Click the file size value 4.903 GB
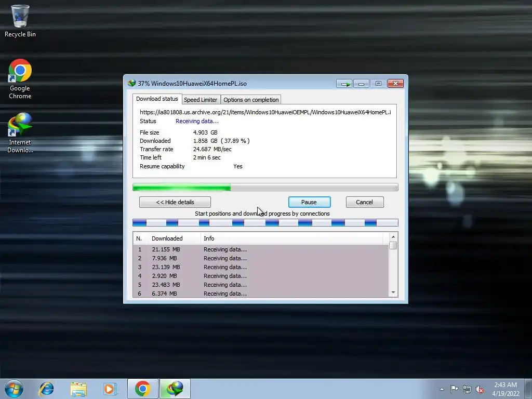 (x=205, y=132)
